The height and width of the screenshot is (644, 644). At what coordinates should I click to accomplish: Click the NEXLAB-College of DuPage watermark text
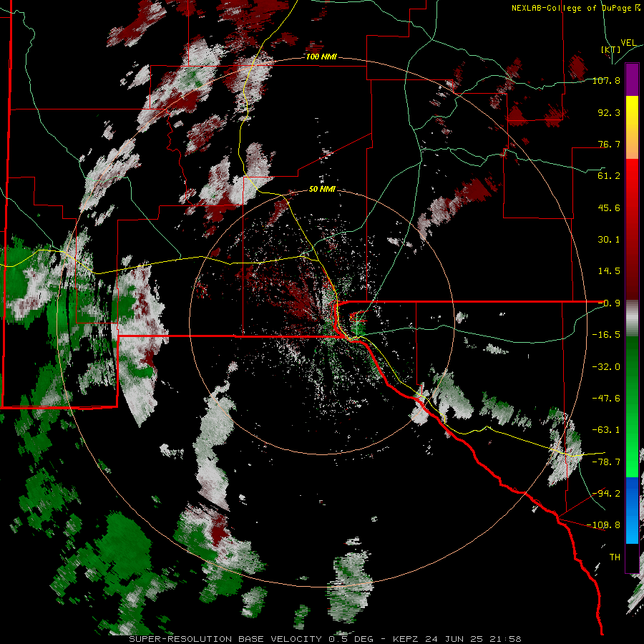tap(576, 8)
